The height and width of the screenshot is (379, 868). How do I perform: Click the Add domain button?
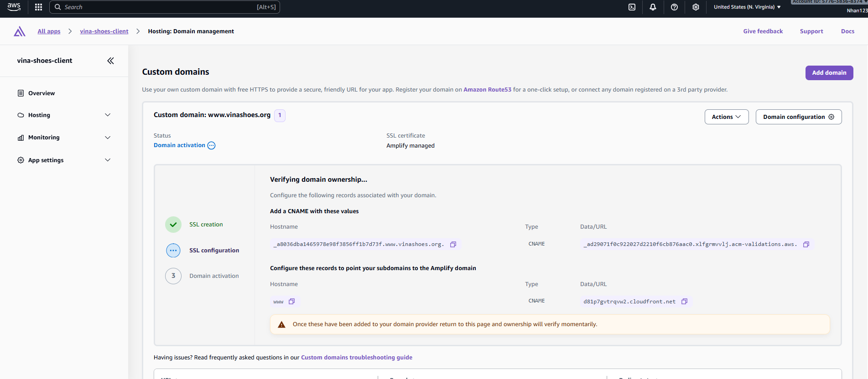click(829, 72)
